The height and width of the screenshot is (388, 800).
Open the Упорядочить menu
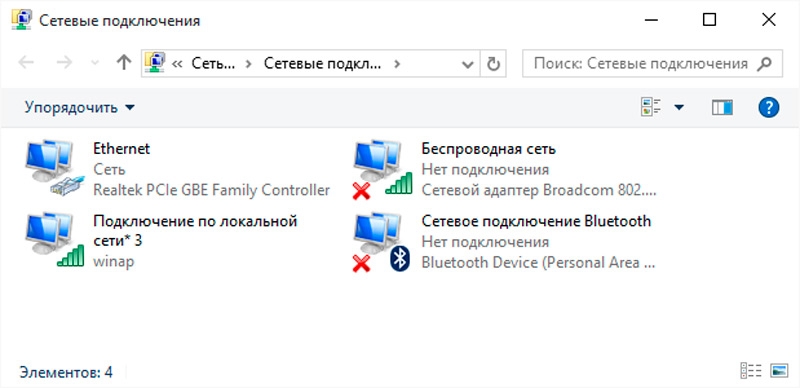(x=80, y=108)
